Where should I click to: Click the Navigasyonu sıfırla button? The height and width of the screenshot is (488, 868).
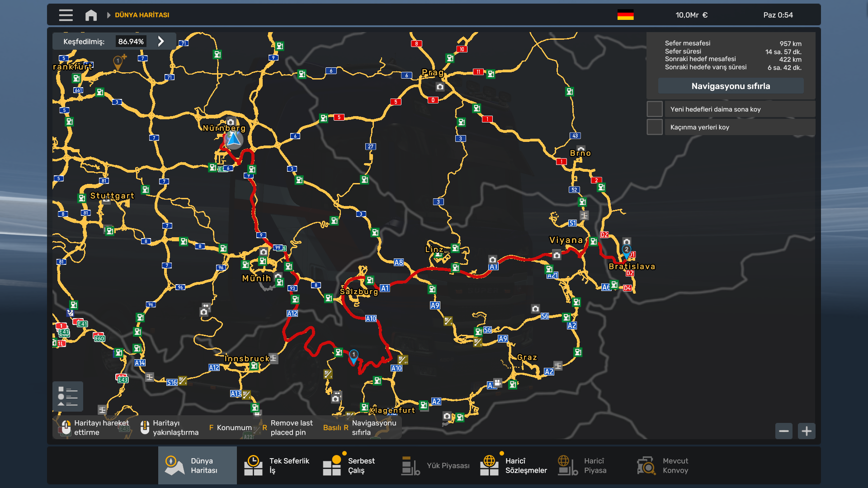[731, 86]
